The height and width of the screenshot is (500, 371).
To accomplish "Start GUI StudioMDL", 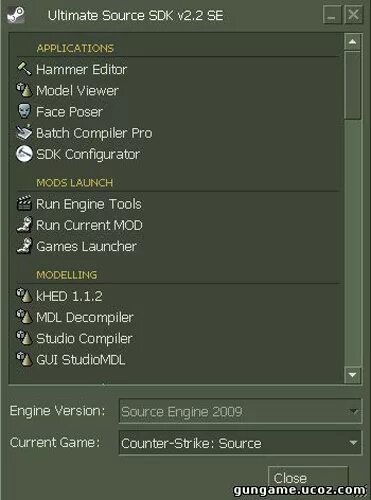I will click(81, 360).
